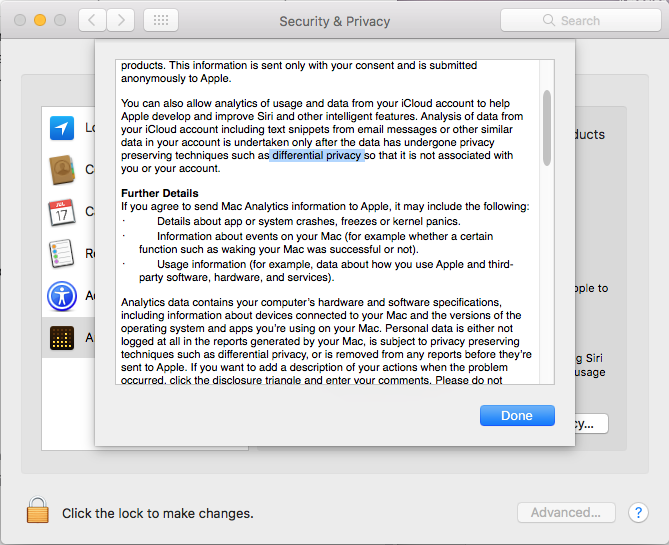Show all preferences with the grid button
The width and height of the screenshot is (669, 545).
pyautogui.click(x=161, y=20)
